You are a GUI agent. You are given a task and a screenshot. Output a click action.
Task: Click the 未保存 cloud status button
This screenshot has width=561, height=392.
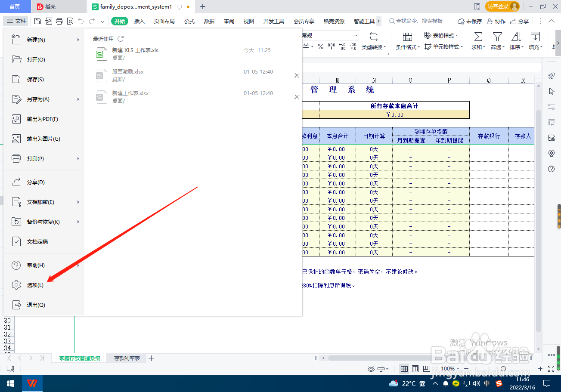pos(470,21)
